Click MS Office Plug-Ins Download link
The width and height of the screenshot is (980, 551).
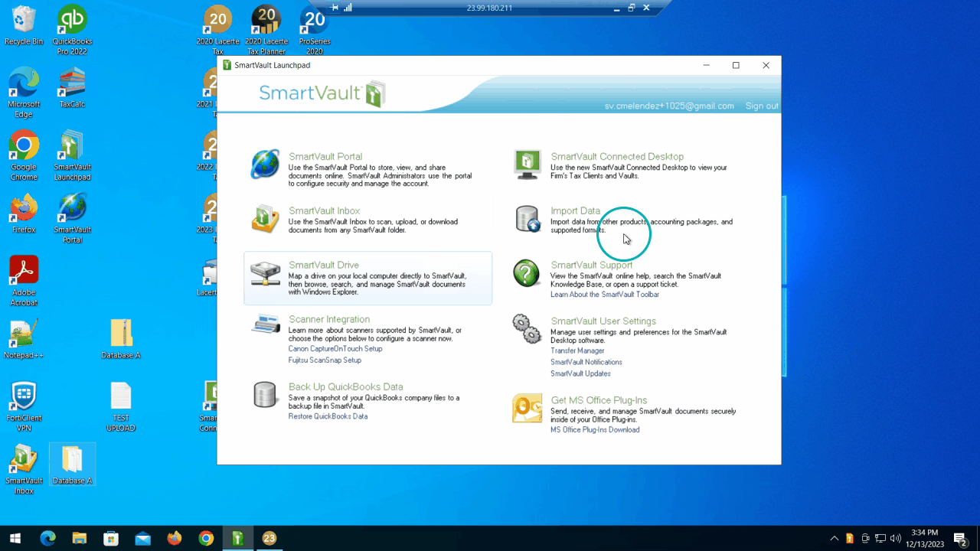click(x=595, y=429)
